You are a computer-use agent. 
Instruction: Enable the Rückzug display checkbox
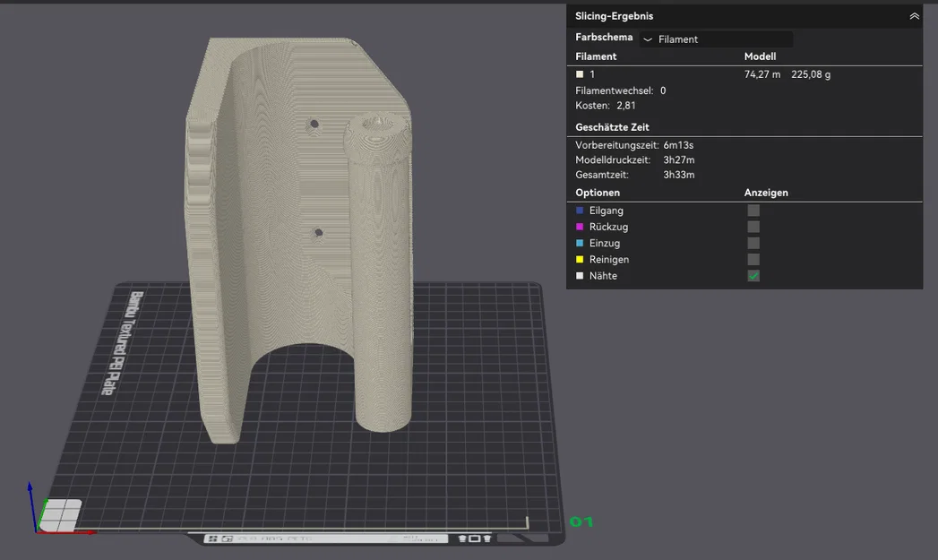(753, 227)
